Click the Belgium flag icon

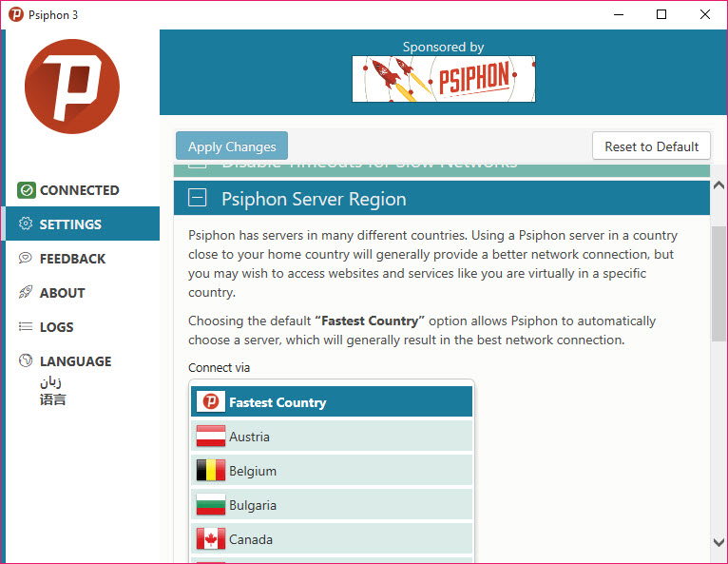coord(211,470)
